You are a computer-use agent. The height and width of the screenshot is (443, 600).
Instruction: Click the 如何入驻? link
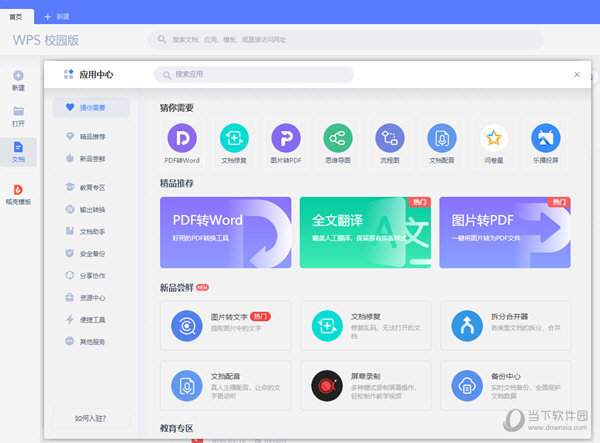pyautogui.click(x=91, y=418)
